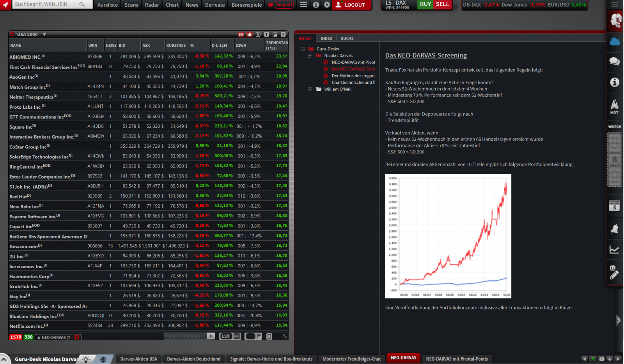Sort the list by the TRENDSTAB column header
Viewport: 624px width, 364px height.
pos(277,45)
